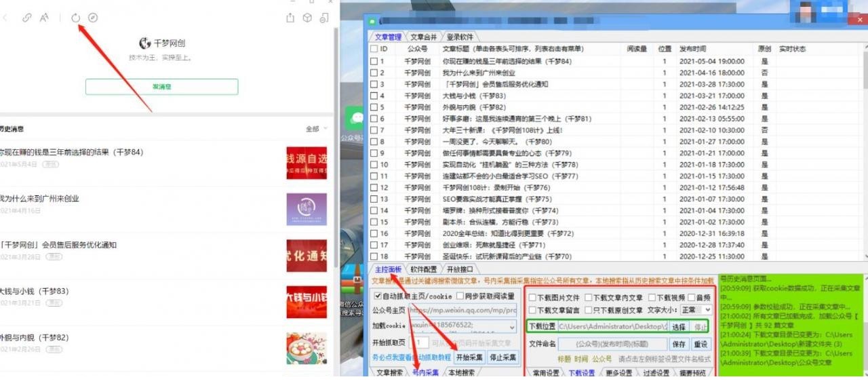The height and width of the screenshot is (392, 868).
Task: Open the 务必点我查看自动抓取教程 link
Action: coord(412,357)
